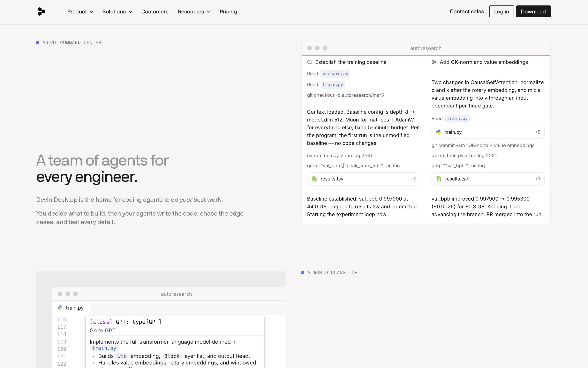Click the (class) GPT: type[GPT] signature
This screenshot has width=588, height=368.
pyautogui.click(x=126, y=322)
